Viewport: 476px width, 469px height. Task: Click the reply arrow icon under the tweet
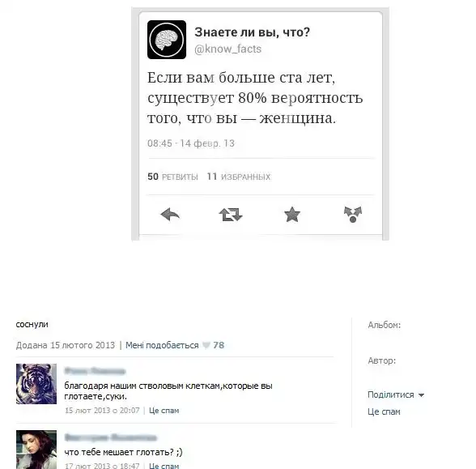pos(170,215)
